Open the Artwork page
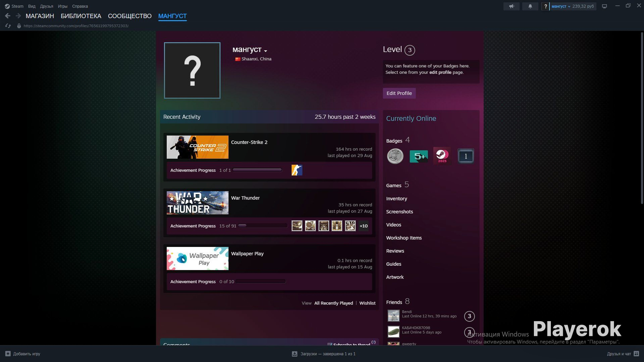The height and width of the screenshot is (362, 644). pyautogui.click(x=395, y=277)
